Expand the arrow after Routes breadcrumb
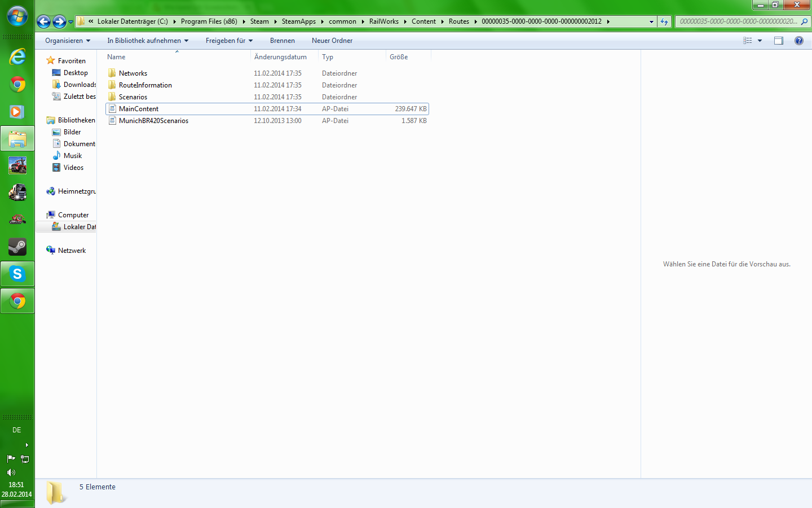This screenshot has width=812, height=508. [x=476, y=21]
